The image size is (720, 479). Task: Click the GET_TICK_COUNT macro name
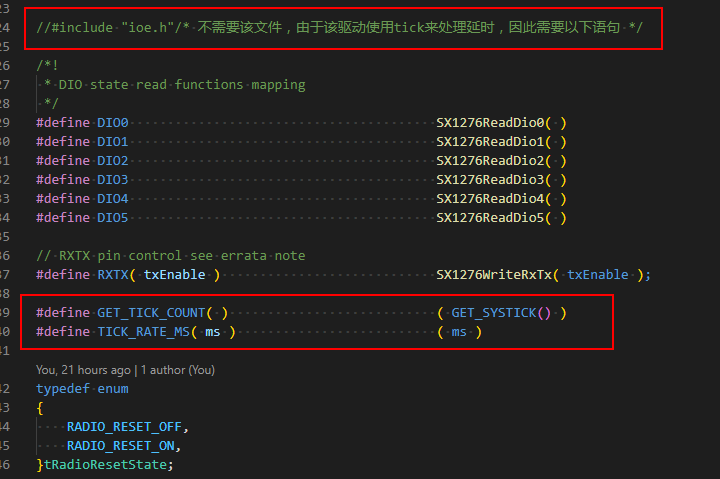[150, 312]
